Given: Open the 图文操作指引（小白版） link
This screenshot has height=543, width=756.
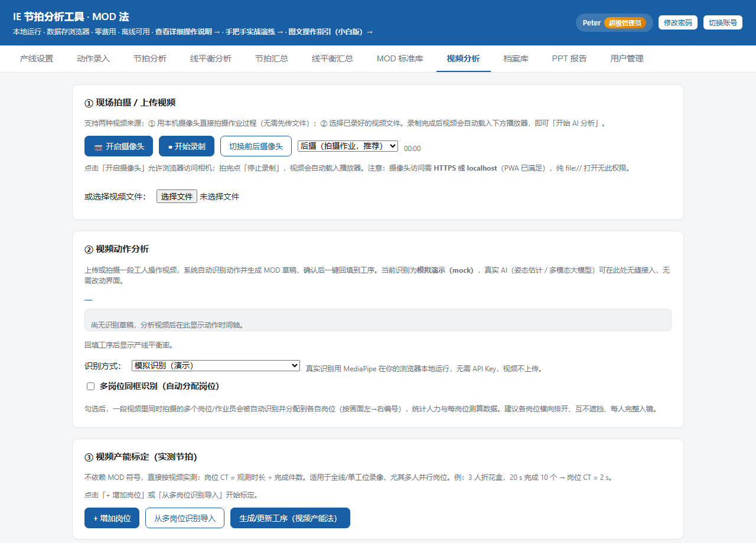Looking at the screenshot, I should pyautogui.click(x=331, y=32).
